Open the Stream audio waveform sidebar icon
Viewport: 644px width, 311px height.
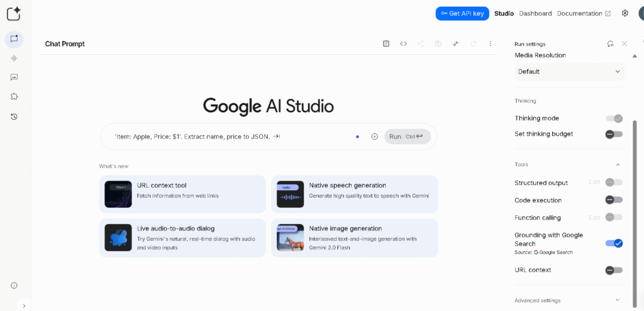tap(14, 59)
